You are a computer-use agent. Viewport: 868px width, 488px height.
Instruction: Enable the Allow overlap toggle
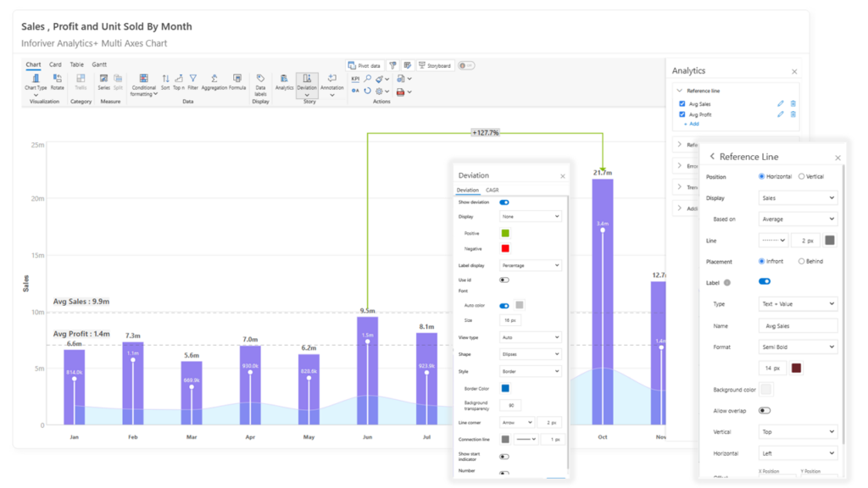click(x=765, y=411)
